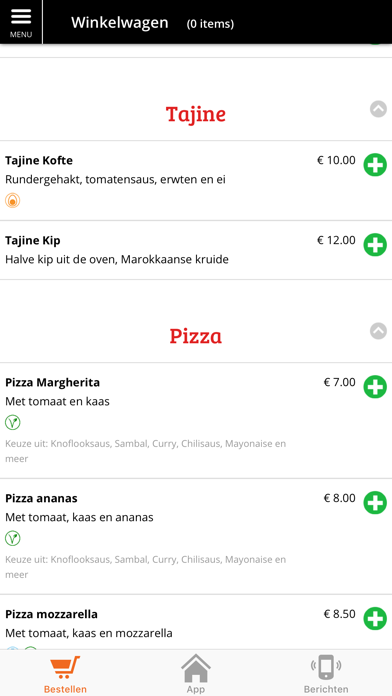This screenshot has width=392, height=696.
Task: Add Tajine Kofte with the green plus
Action: [375, 165]
